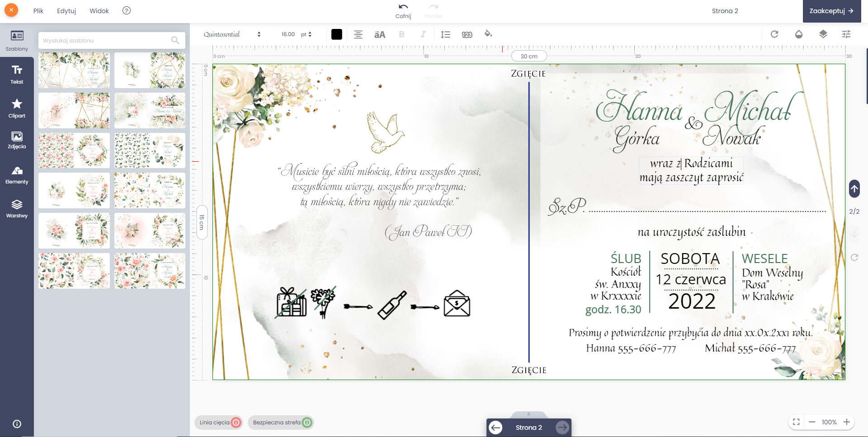Open the 123 numbering tool
The height and width of the screenshot is (437, 868).
(x=467, y=34)
